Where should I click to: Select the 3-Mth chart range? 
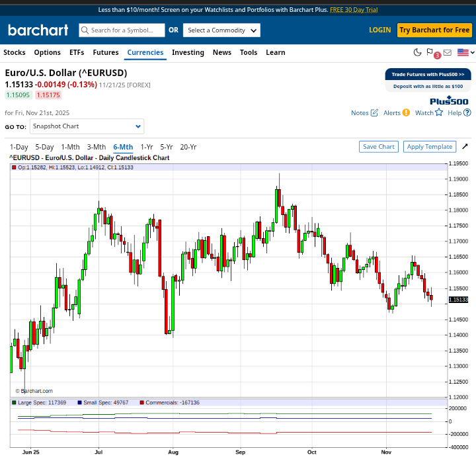pos(97,147)
